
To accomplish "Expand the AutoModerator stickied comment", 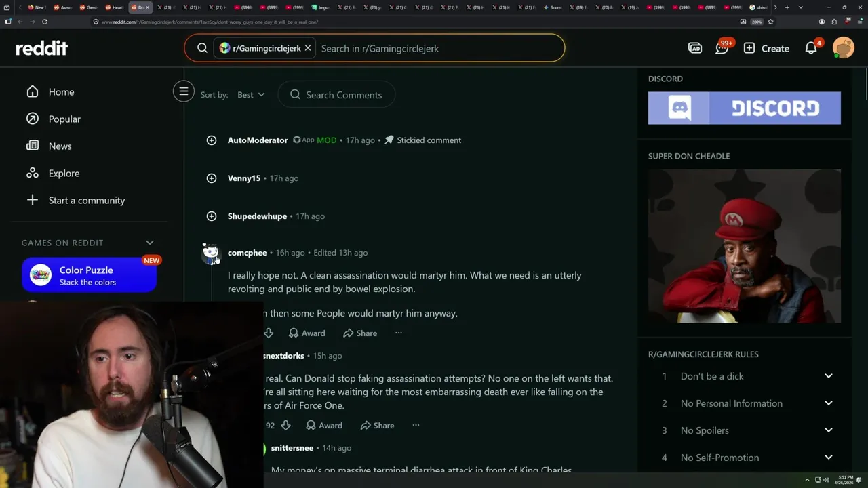I will 212,140.
